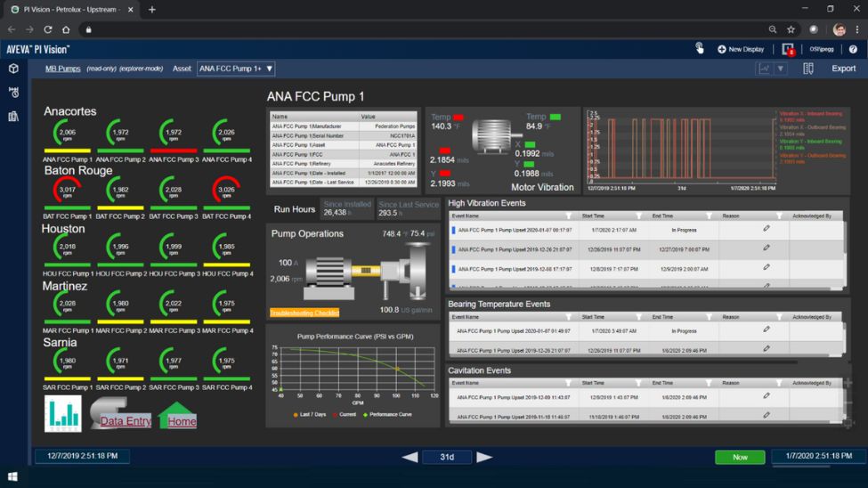Viewport: 868px width, 488px height.
Task: Select the SAR FCC Pump 1 gauge
Action: [67, 362]
